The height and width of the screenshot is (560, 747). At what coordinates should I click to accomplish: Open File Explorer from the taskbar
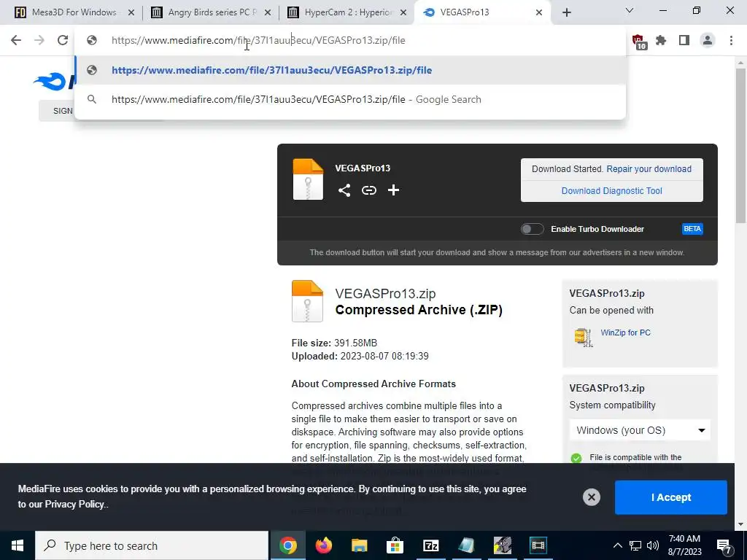pos(359,545)
